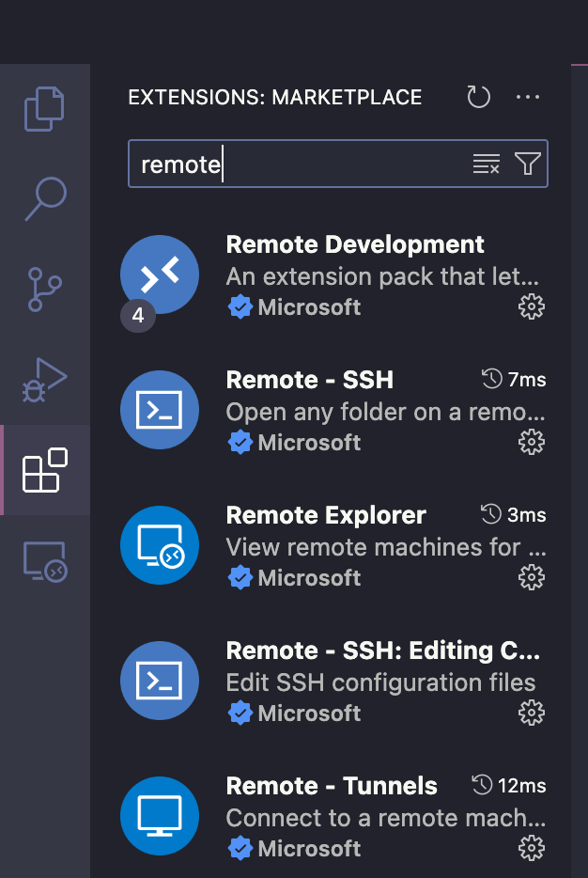This screenshot has height=878, width=588.
Task: Open the Remote - SSH extension details
Action: tap(309, 380)
